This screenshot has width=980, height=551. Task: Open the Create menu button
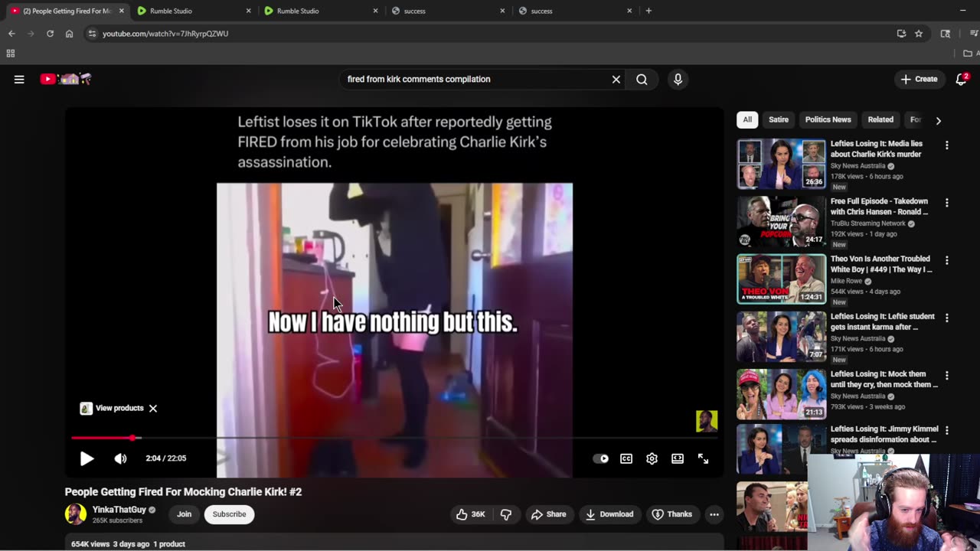tap(919, 79)
